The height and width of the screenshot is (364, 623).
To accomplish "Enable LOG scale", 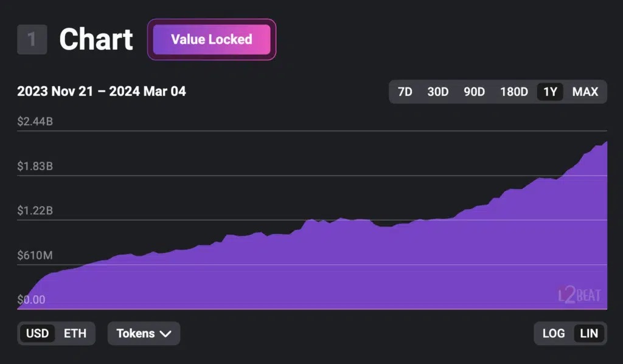I will click(554, 334).
